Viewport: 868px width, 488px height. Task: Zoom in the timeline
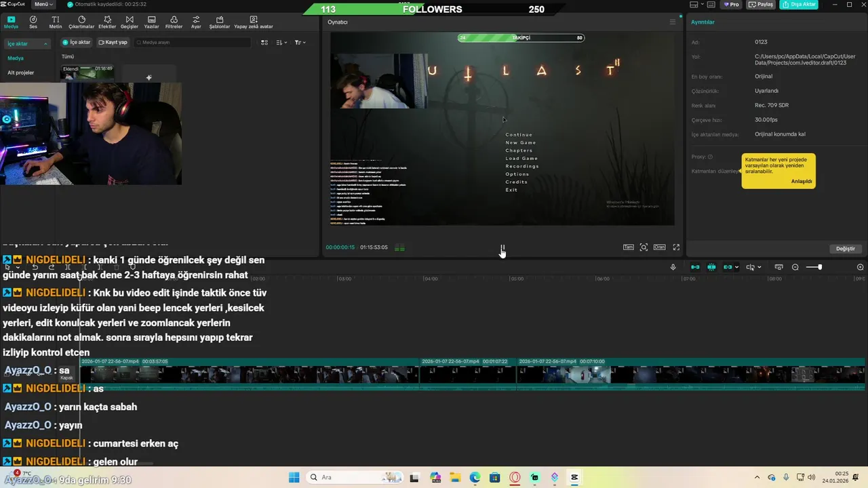click(861, 267)
